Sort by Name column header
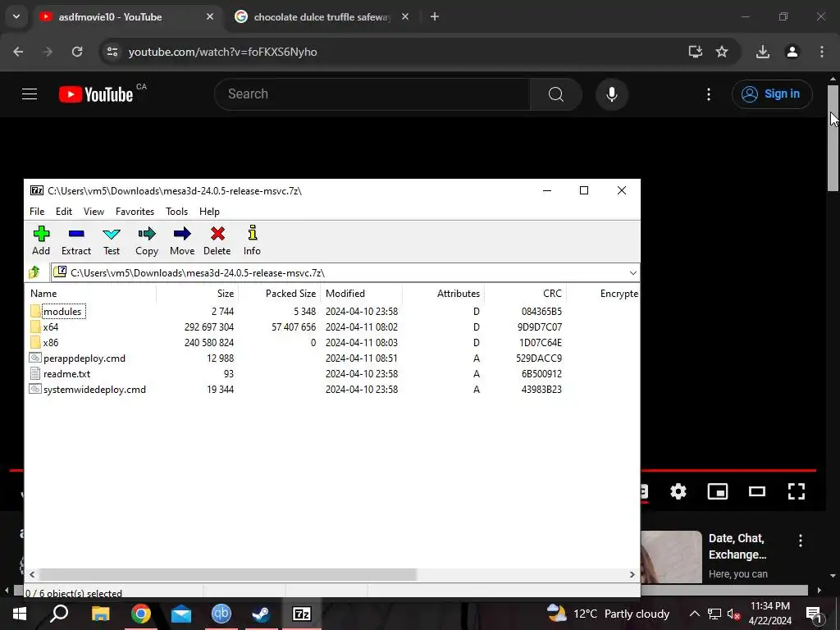Image resolution: width=840 pixels, height=630 pixels. [91, 294]
